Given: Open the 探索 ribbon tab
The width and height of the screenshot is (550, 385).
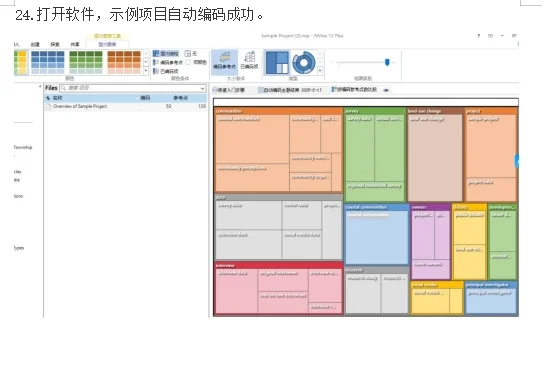Looking at the screenshot, I should (x=55, y=45).
